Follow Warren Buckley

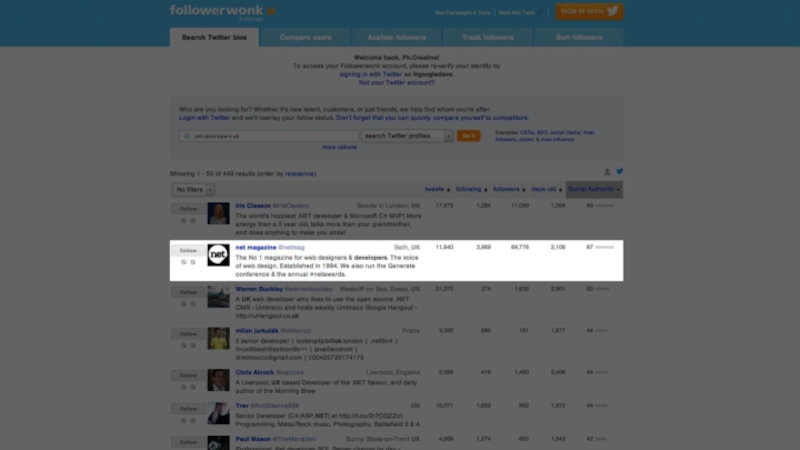click(188, 292)
